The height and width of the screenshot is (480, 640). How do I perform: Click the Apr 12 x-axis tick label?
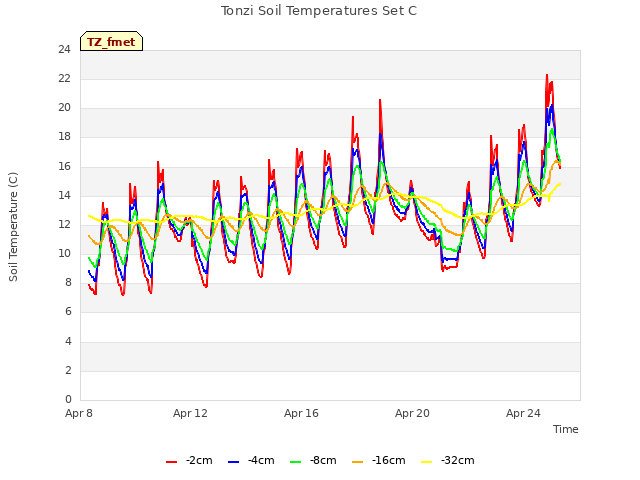point(190,413)
